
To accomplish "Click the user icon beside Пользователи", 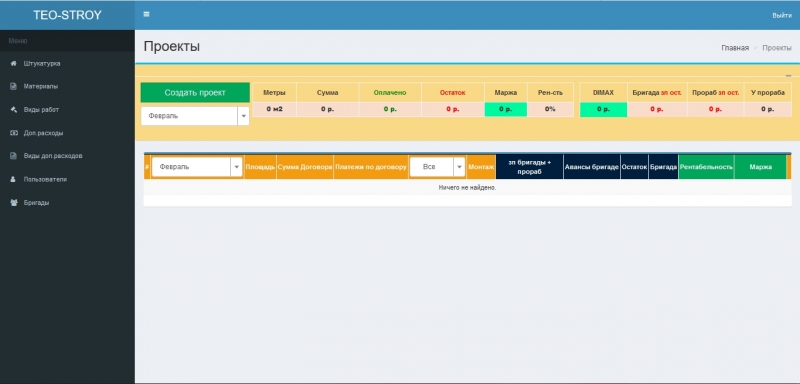I will (x=14, y=180).
